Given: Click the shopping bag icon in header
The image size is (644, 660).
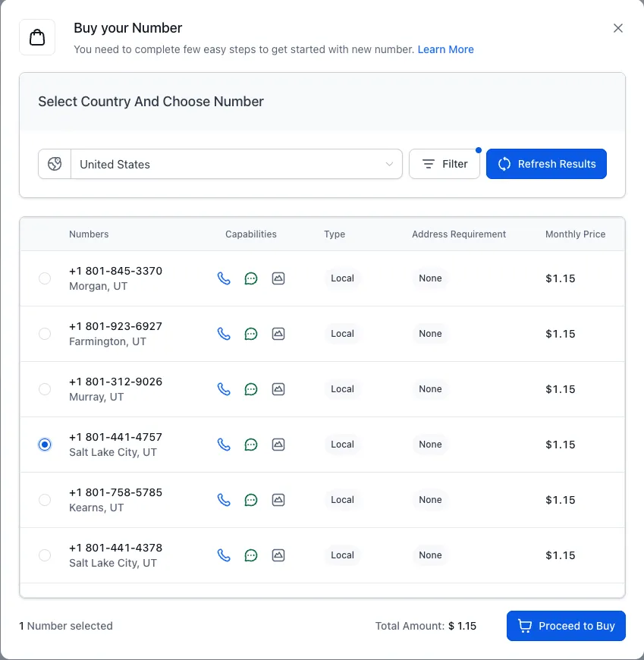Looking at the screenshot, I should click(x=37, y=37).
